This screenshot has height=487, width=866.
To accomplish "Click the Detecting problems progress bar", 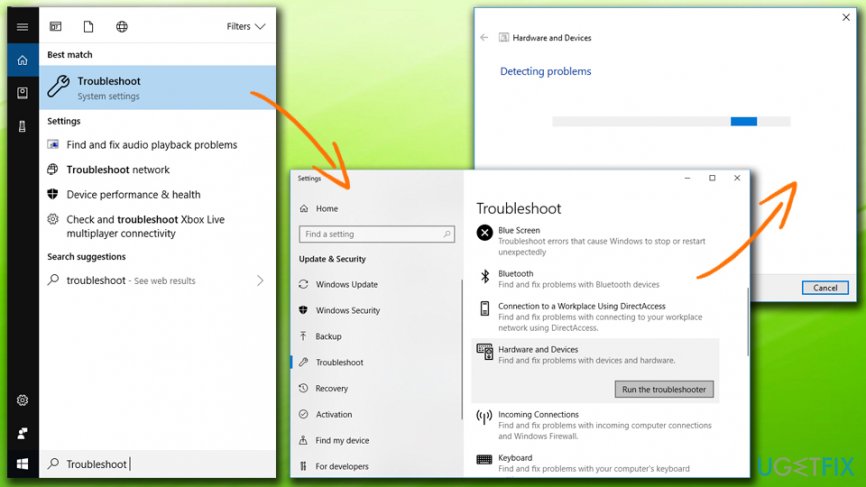I will [671, 121].
